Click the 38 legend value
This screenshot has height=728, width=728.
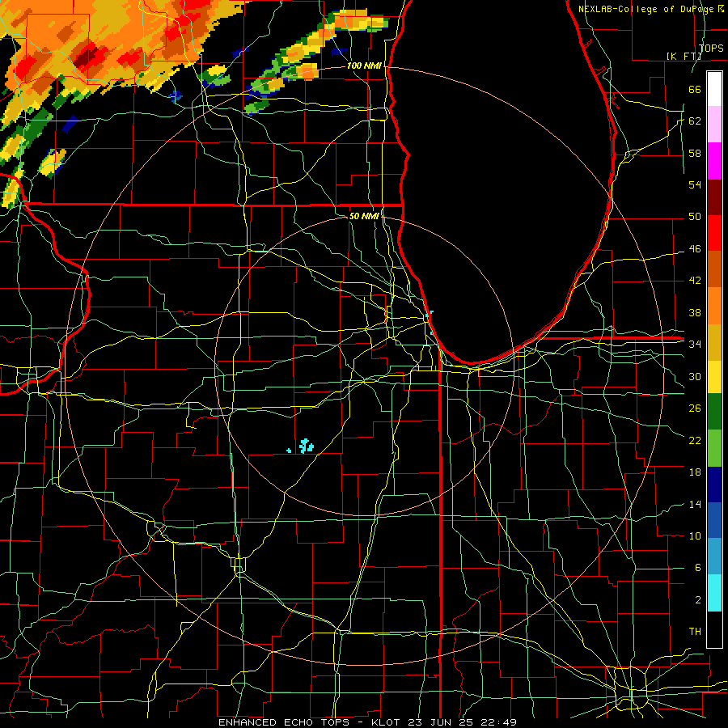(x=695, y=312)
